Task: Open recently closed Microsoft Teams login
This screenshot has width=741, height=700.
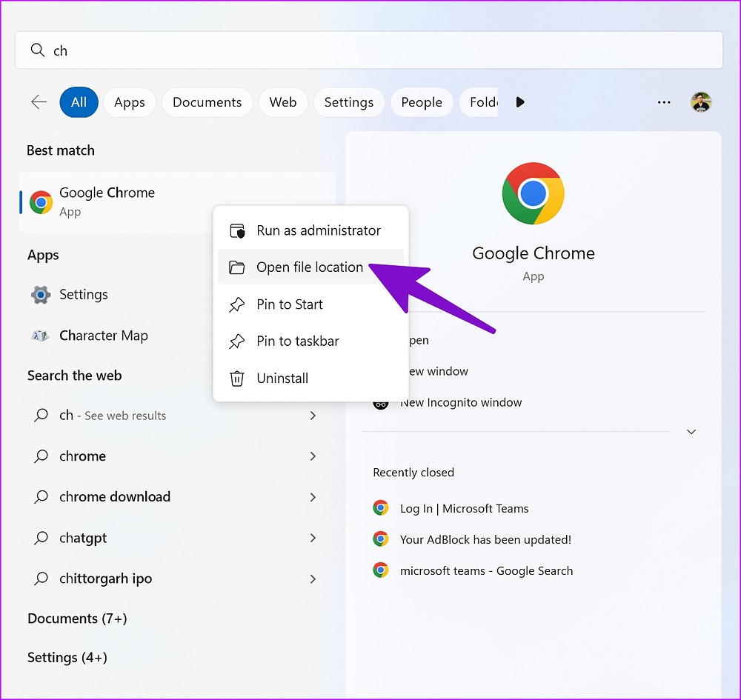Action: click(x=464, y=508)
